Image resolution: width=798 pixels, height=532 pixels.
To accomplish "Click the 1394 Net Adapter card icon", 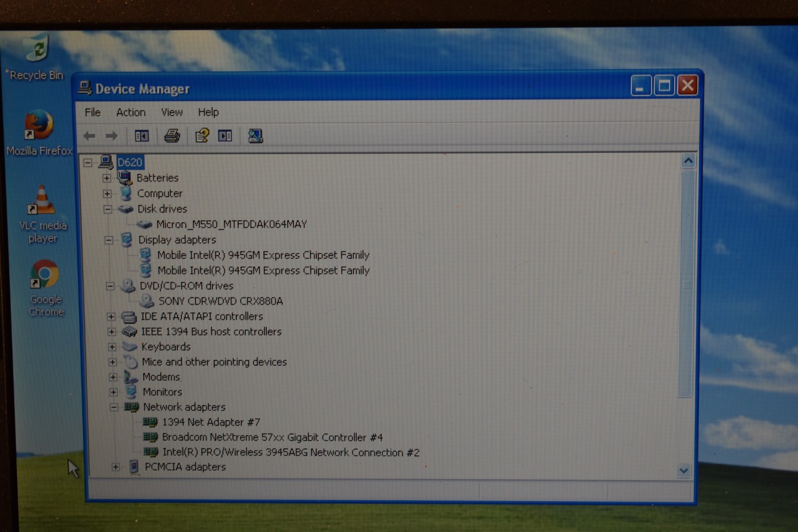I will (150, 422).
